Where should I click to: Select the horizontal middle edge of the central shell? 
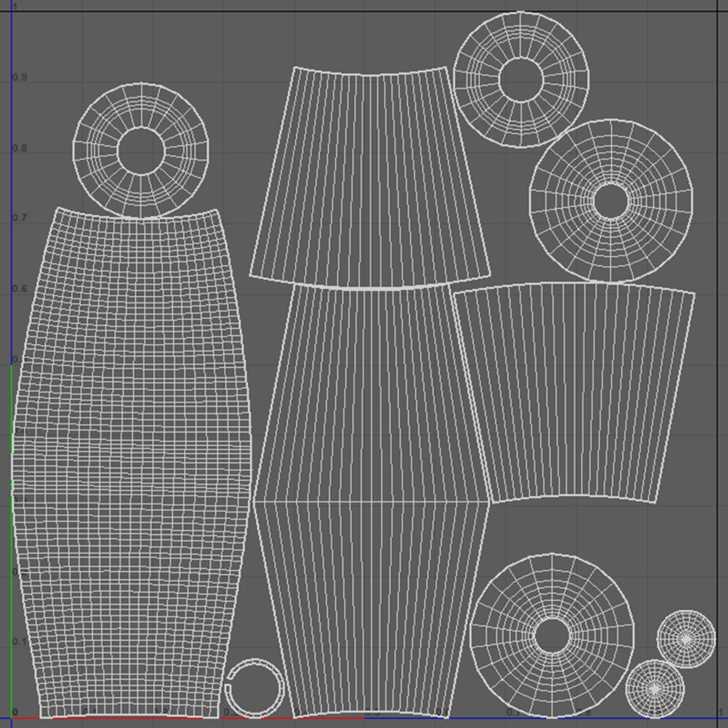[x=371, y=502]
